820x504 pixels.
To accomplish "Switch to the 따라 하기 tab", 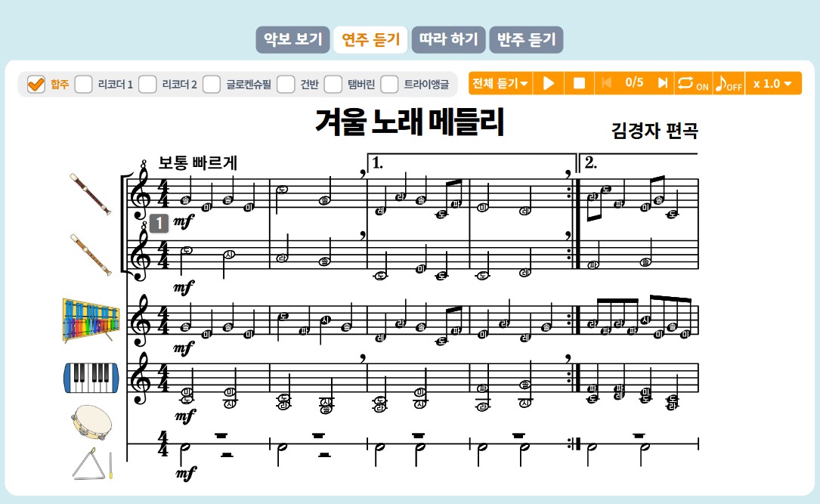I will coord(448,39).
